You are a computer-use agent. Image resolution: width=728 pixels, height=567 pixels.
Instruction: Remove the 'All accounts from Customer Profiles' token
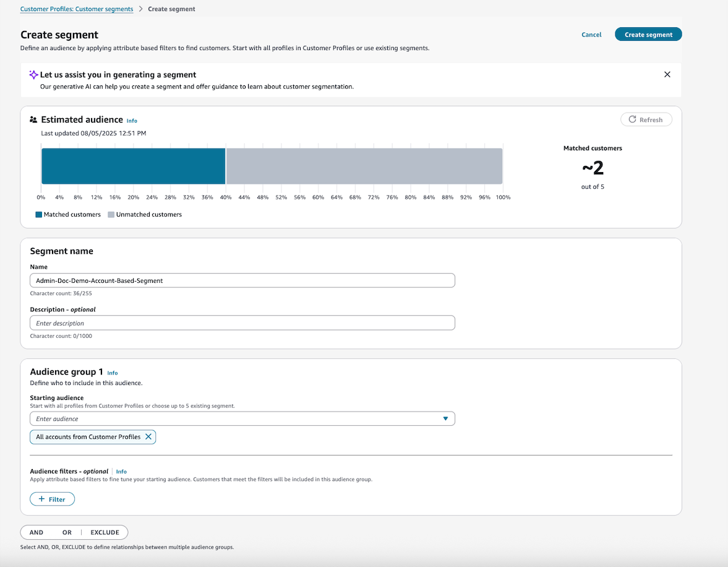coord(148,436)
